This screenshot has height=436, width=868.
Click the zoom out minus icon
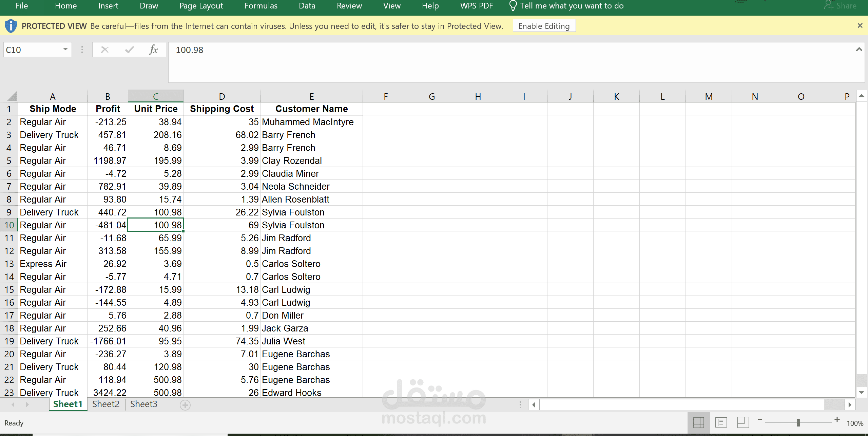[760, 420]
